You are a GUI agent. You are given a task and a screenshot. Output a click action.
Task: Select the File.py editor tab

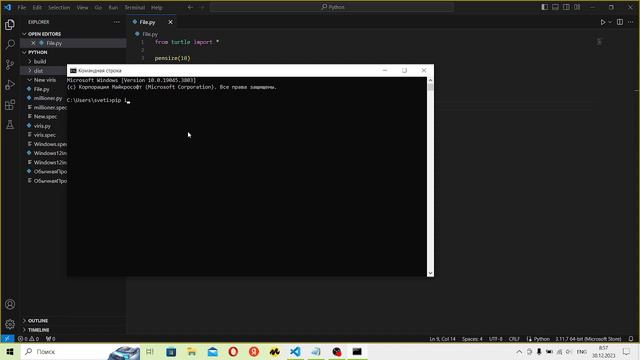[x=147, y=22]
